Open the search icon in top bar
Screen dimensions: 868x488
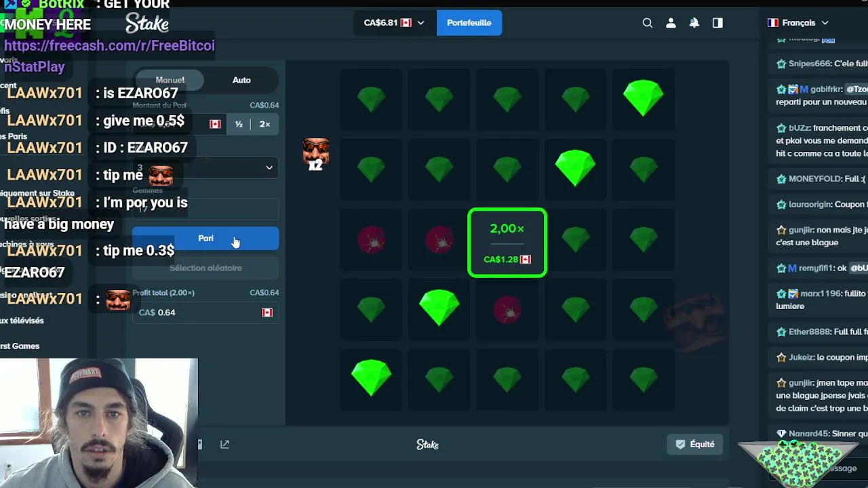[x=648, y=23]
